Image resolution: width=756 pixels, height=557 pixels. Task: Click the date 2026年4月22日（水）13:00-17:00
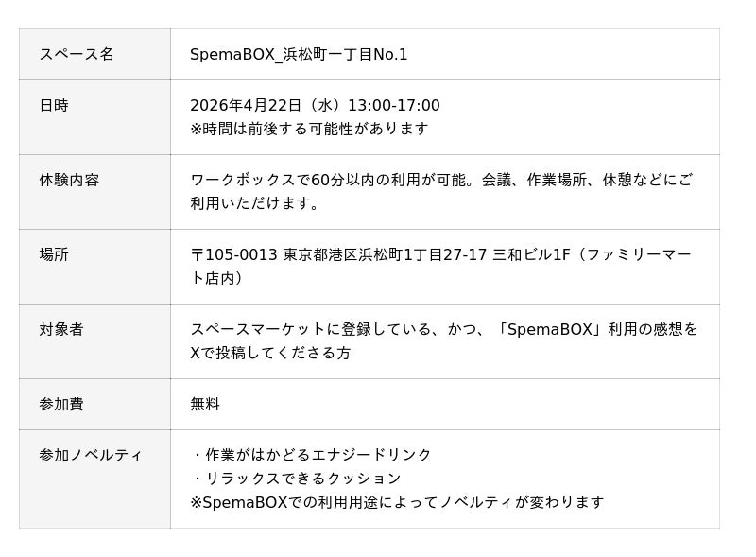tap(315, 106)
